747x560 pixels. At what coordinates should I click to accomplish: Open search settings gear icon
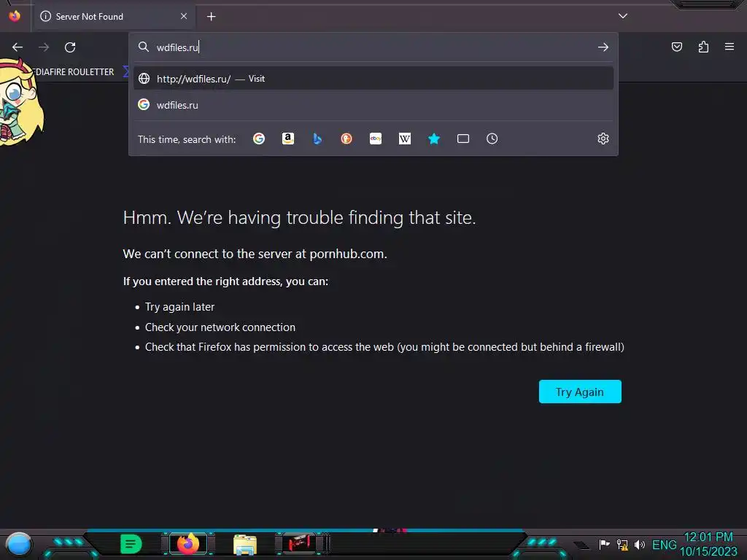click(x=603, y=139)
